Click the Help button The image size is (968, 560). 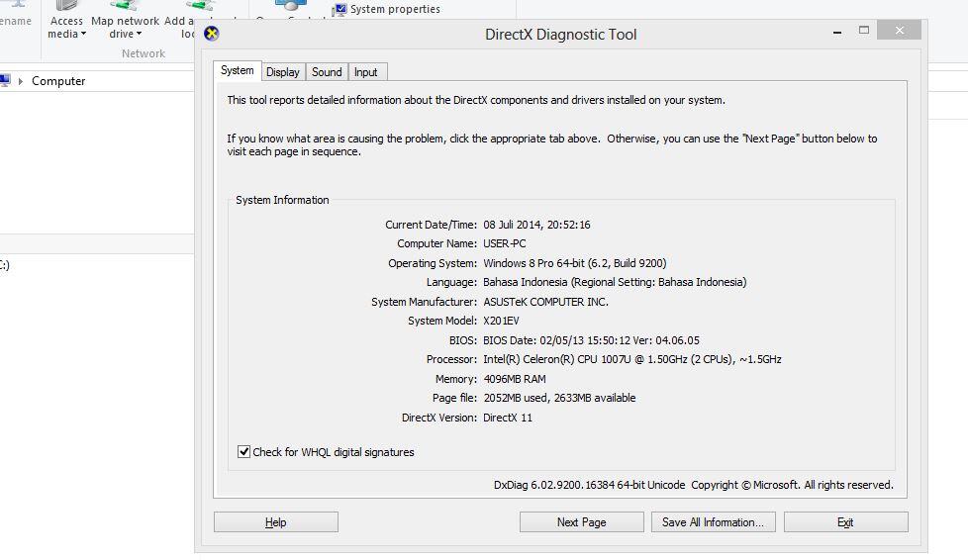click(x=276, y=522)
